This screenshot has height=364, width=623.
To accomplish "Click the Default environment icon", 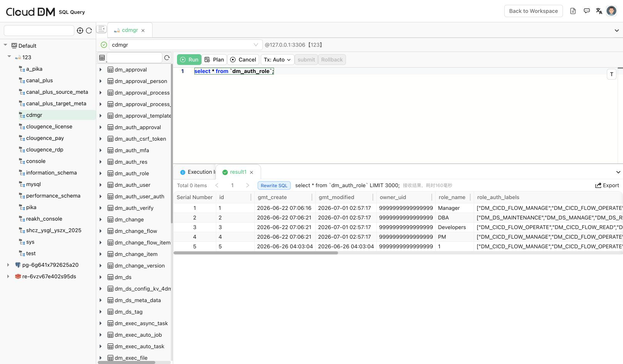I will pos(14,45).
